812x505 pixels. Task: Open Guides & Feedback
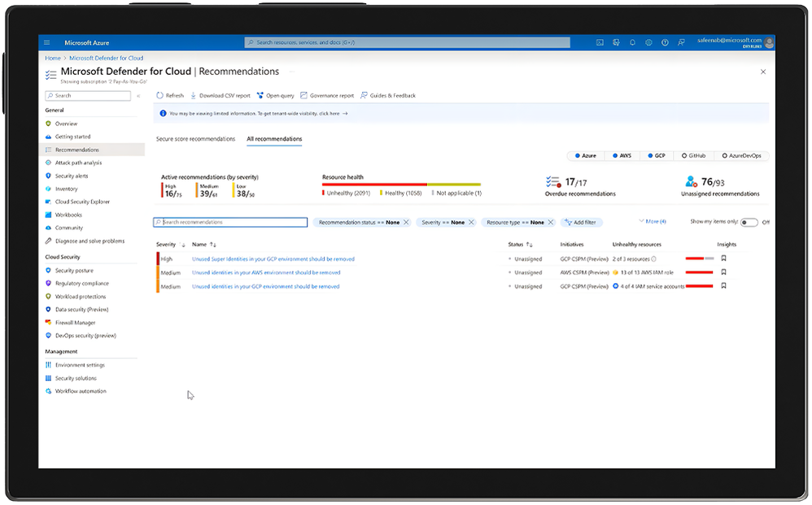click(388, 95)
